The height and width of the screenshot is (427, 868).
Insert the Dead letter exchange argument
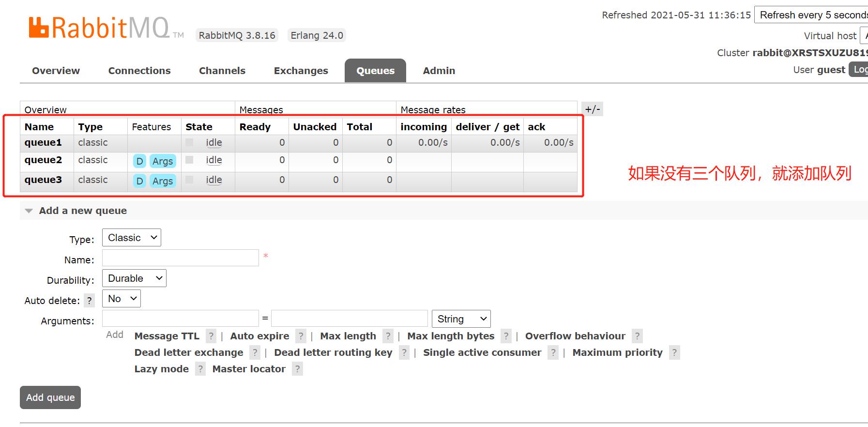tap(189, 352)
